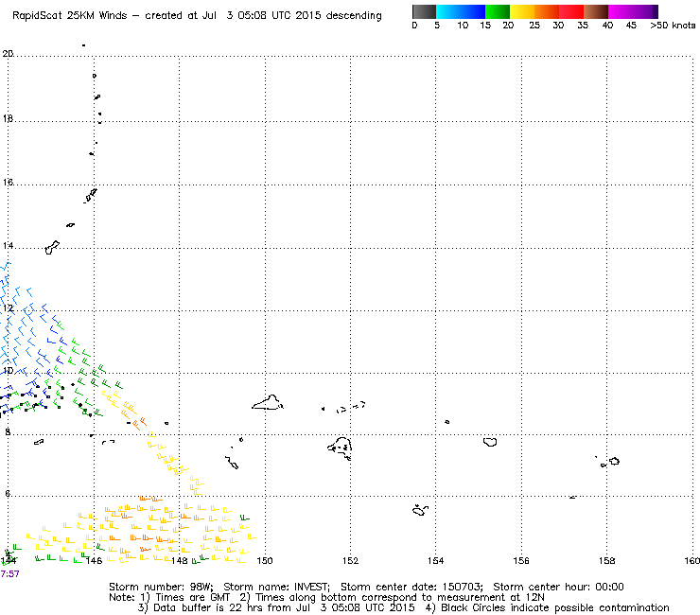Screen dimensions: 700x615
Task: Click the '158' longitude axis label
Action: (606, 560)
